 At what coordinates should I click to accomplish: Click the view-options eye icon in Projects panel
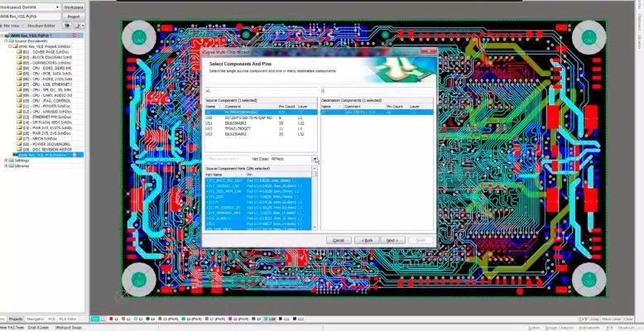67,26
